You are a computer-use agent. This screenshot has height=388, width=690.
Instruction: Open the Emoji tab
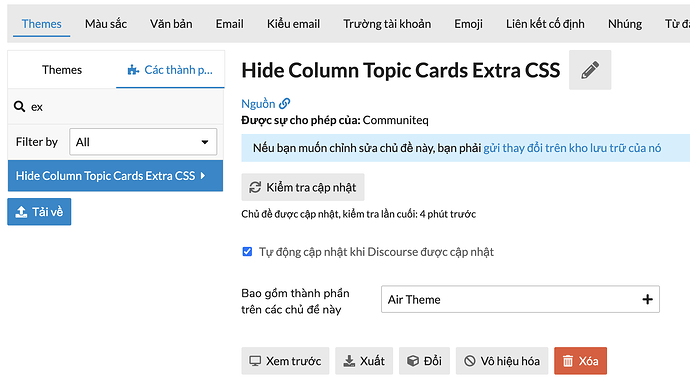click(468, 24)
